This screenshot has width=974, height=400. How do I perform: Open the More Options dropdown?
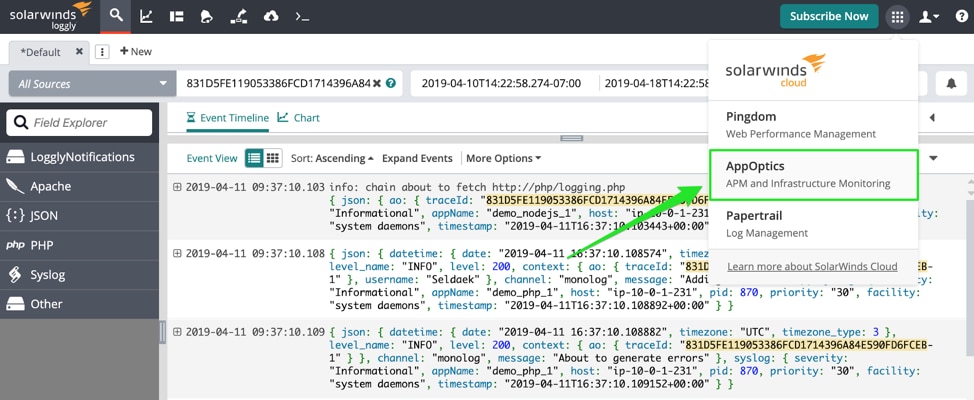(x=503, y=158)
